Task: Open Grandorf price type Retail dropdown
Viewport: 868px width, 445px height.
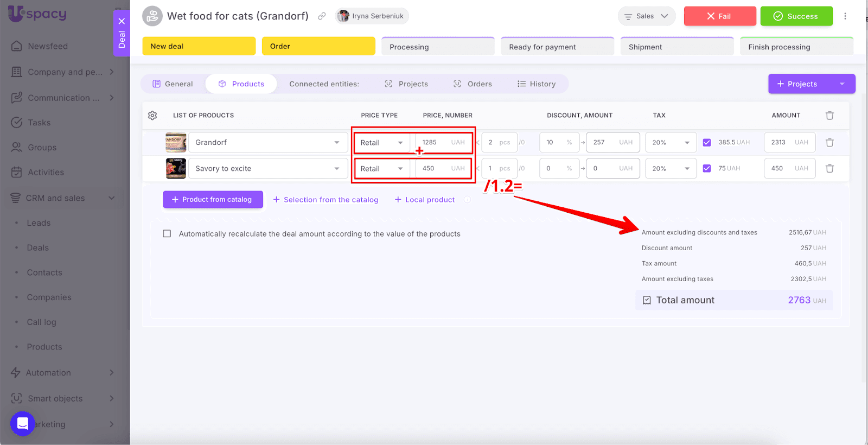Action: 382,143
